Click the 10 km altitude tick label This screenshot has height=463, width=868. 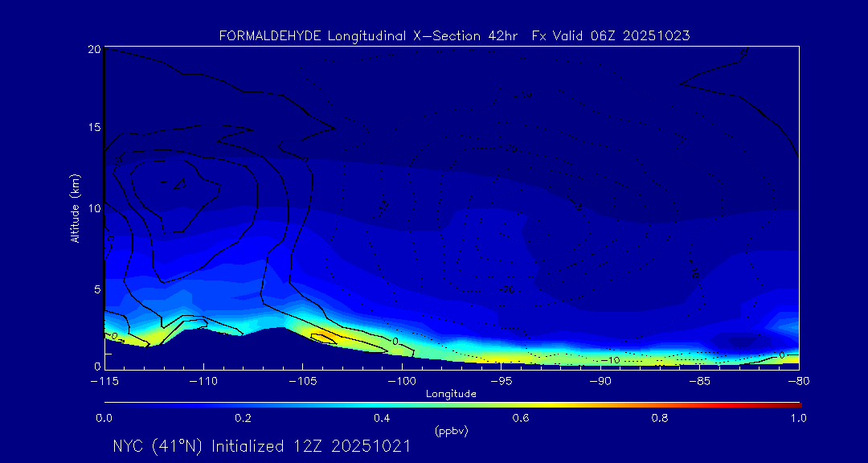pos(92,208)
